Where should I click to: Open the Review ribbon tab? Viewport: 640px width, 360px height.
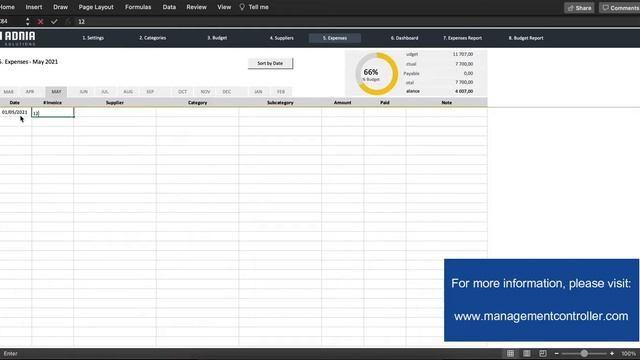point(196,7)
